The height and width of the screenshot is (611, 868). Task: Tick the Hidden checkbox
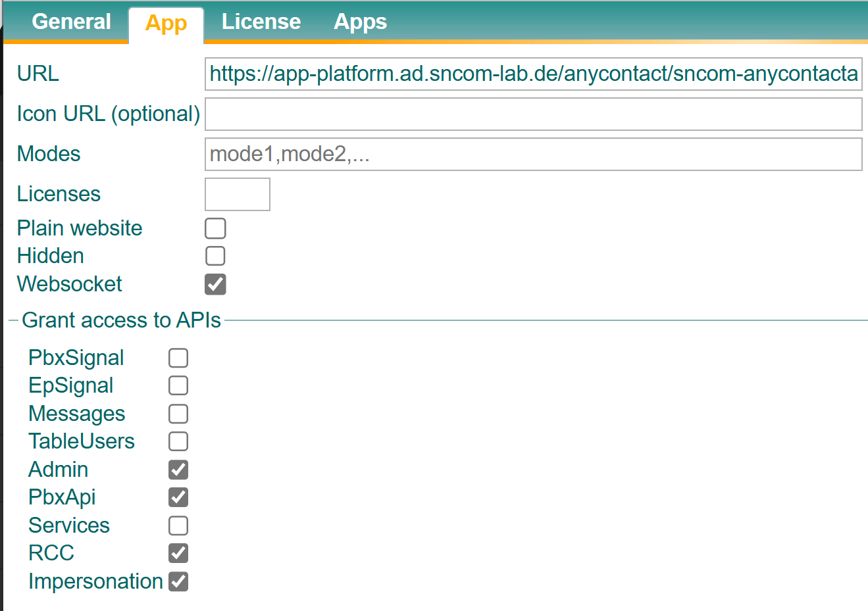pyautogui.click(x=215, y=256)
